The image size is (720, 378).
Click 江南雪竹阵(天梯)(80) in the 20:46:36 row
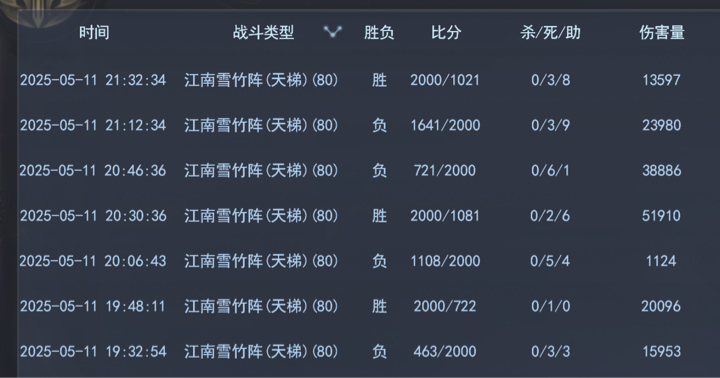261,170
